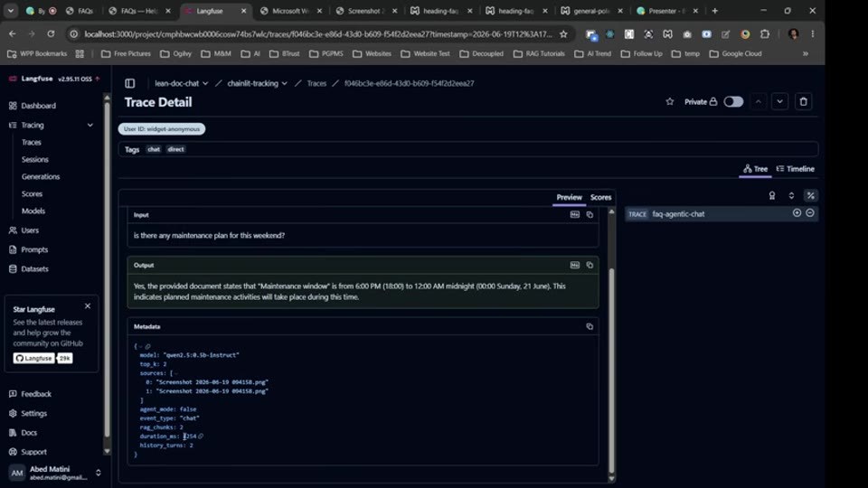Open Langfuse GitHub link
868x488 pixels.
pyautogui.click(x=33, y=359)
